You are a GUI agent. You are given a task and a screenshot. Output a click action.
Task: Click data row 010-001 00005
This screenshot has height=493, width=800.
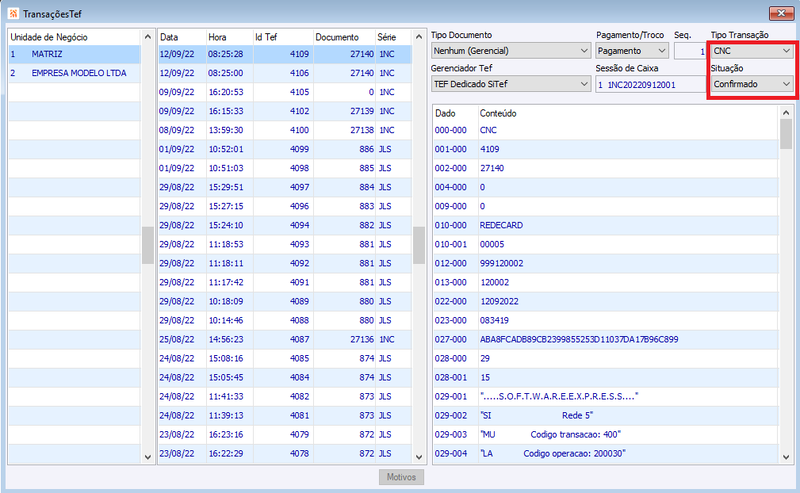(606, 244)
